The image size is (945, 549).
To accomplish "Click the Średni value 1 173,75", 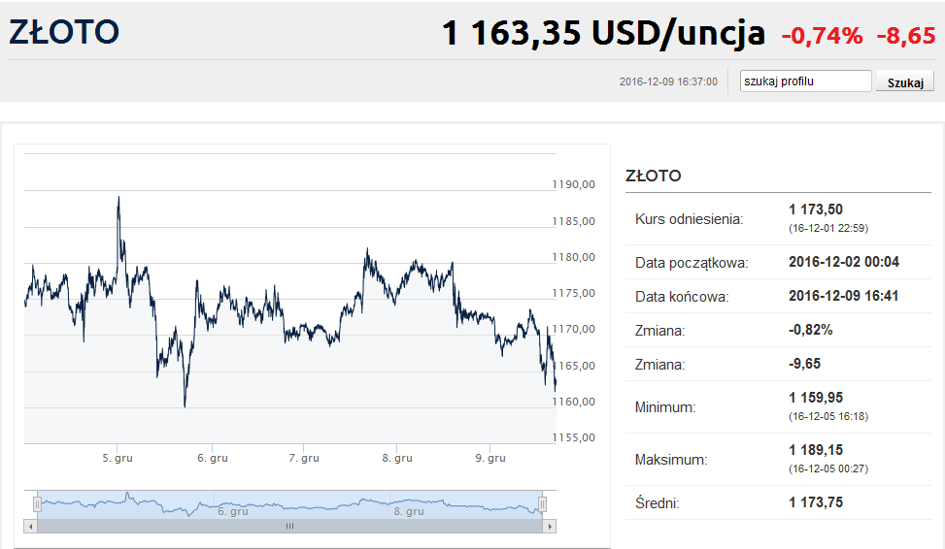I will click(816, 503).
